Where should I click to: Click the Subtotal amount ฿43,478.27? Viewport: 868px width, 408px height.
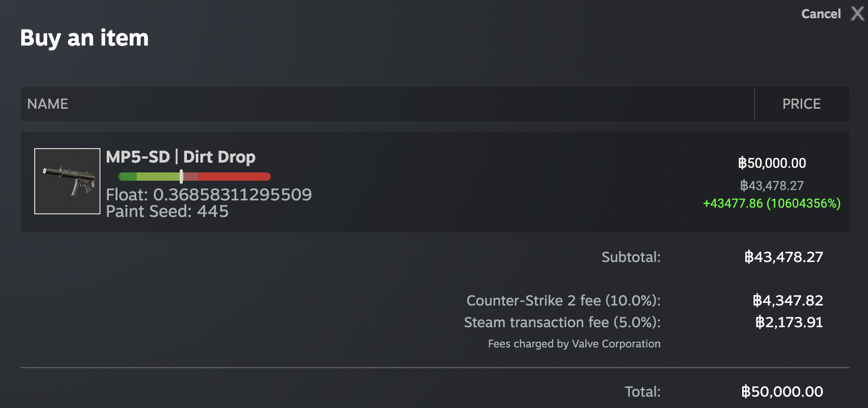coord(784,257)
